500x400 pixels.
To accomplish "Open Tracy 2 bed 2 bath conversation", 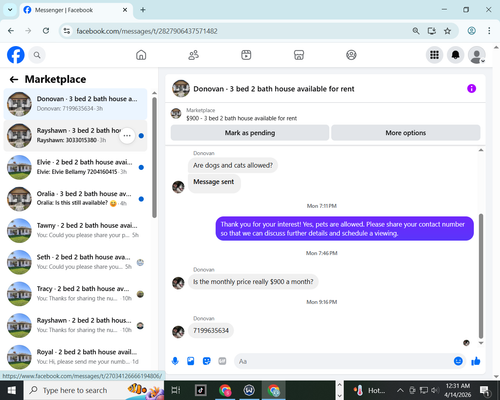I will click(x=75, y=294).
